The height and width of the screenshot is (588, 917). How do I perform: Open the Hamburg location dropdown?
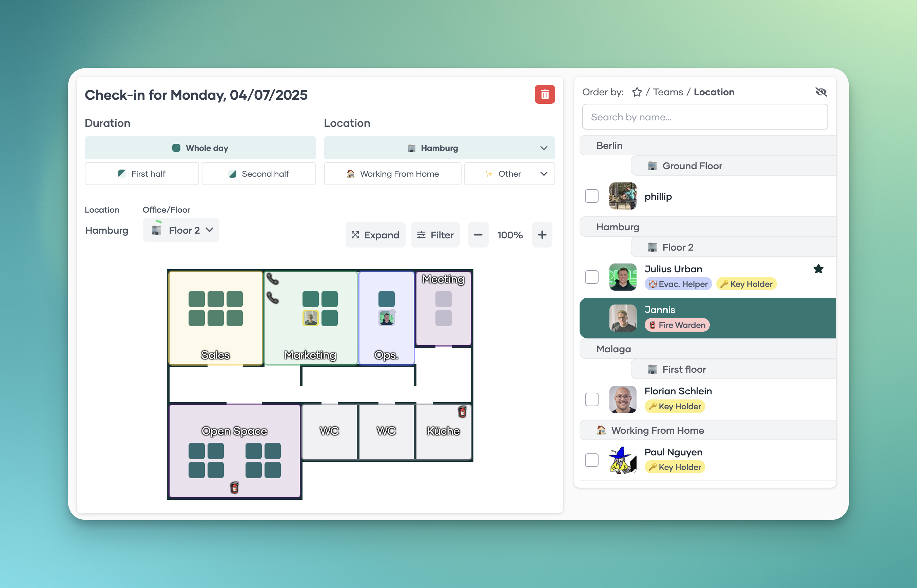point(439,148)
